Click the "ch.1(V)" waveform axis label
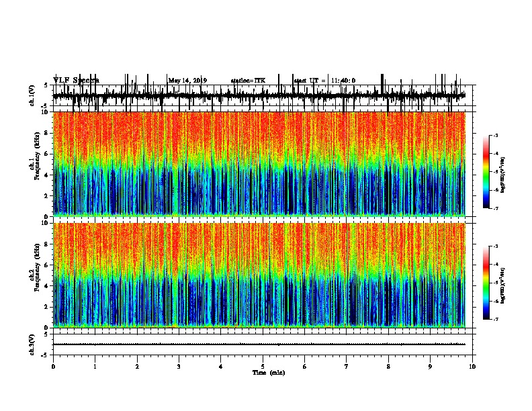The height and width of the screenshot is (411, 532). 32,95
